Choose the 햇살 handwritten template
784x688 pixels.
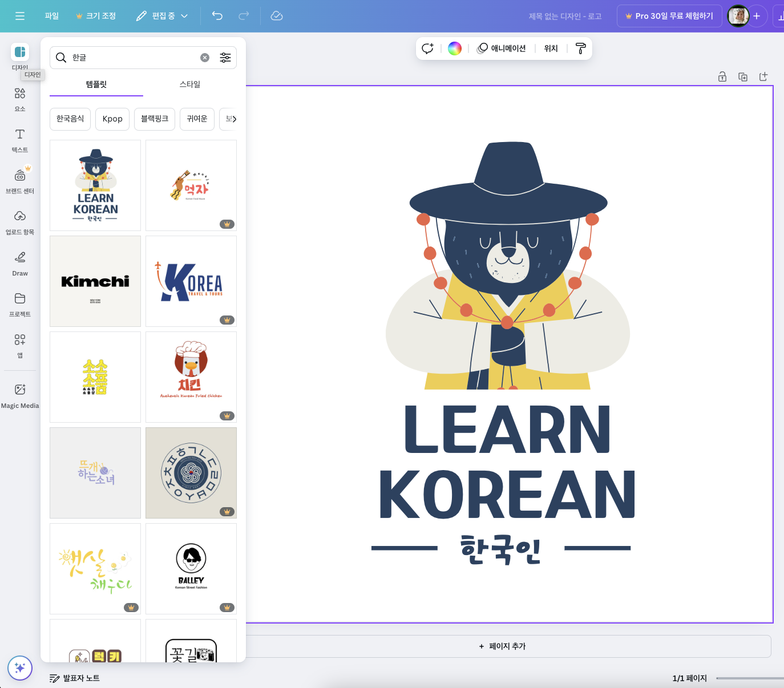point(95,569)
